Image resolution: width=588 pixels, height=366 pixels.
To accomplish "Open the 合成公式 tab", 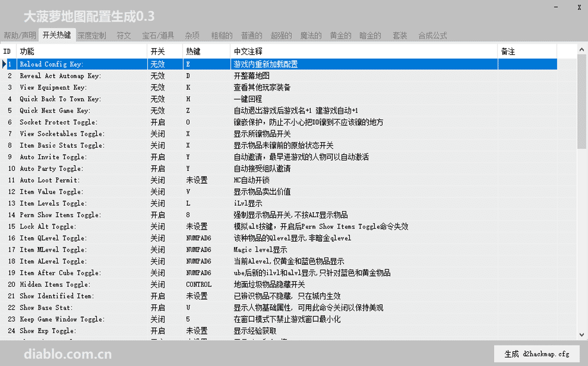I will pos(432,36).
